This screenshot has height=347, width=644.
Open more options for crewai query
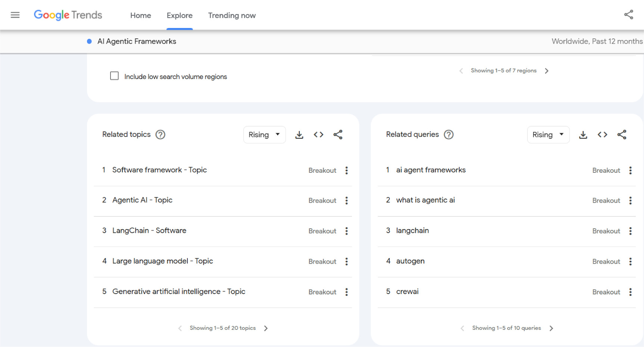[x=631, y=292]
